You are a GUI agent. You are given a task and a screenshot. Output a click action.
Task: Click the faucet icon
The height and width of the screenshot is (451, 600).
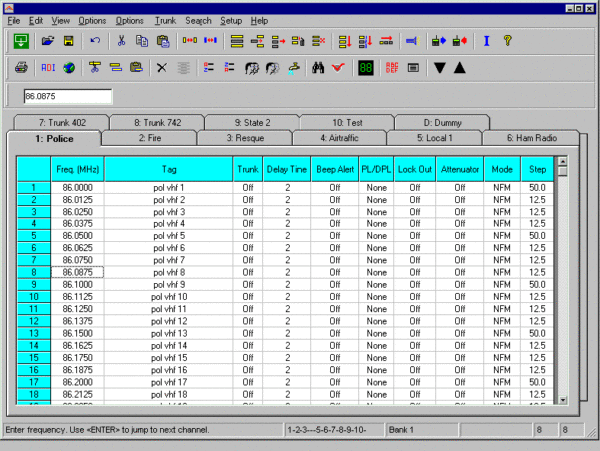coord(293,68)
